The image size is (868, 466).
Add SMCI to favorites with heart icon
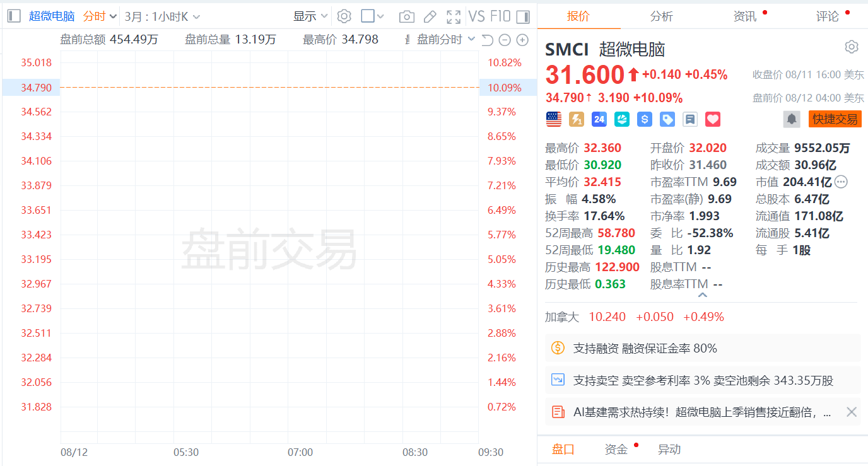713,119
